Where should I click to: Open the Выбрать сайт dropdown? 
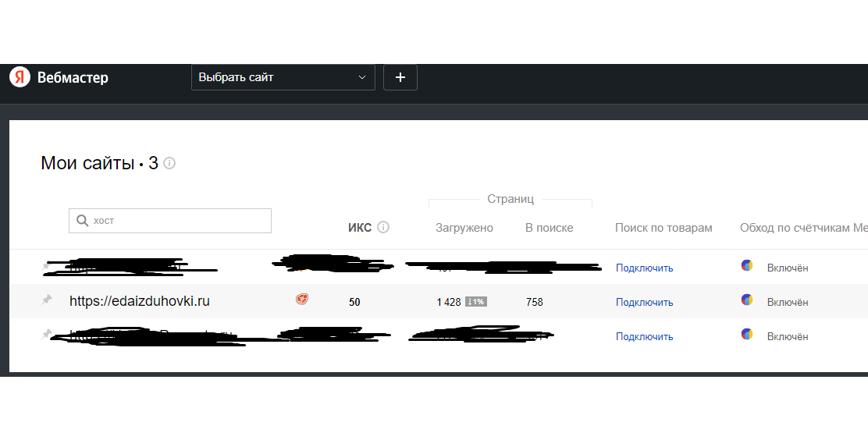coord(283,77)
